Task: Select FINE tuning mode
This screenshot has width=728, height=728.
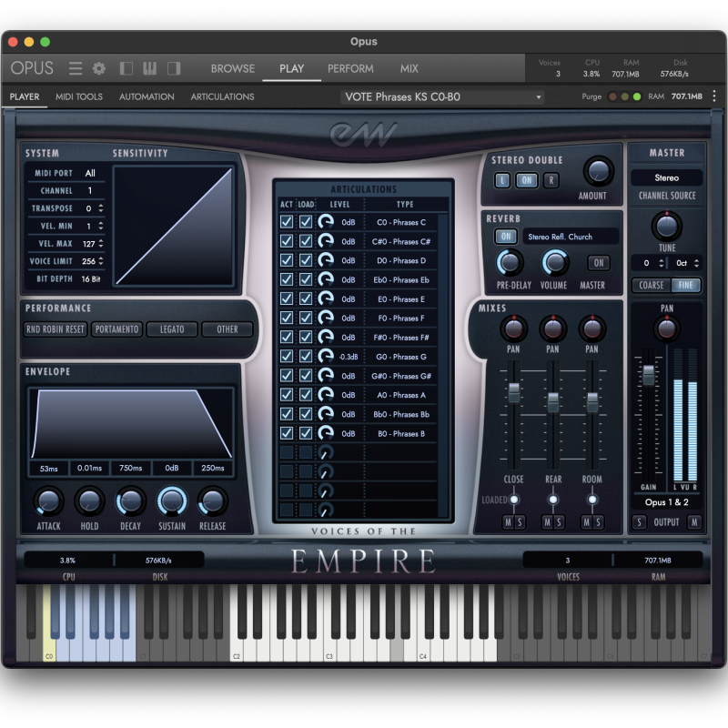Action: point(686,285)
